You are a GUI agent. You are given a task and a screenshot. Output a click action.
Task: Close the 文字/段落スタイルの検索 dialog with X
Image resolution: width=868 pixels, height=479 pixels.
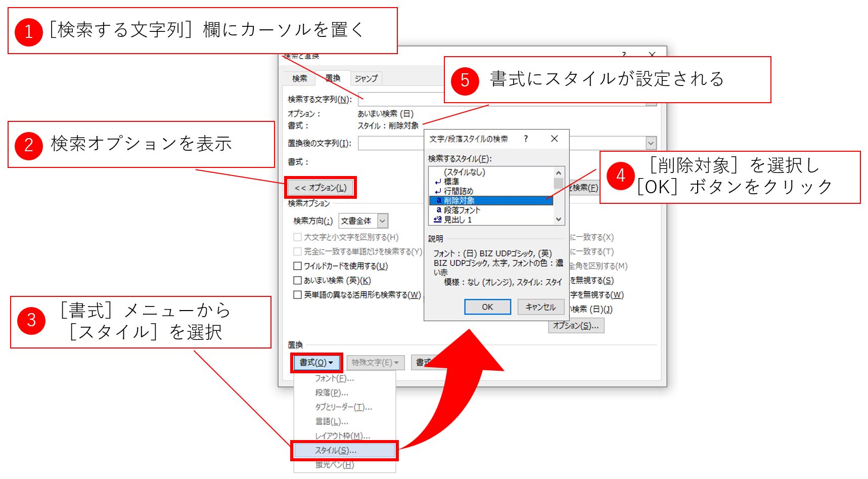(x=554, y=139)
